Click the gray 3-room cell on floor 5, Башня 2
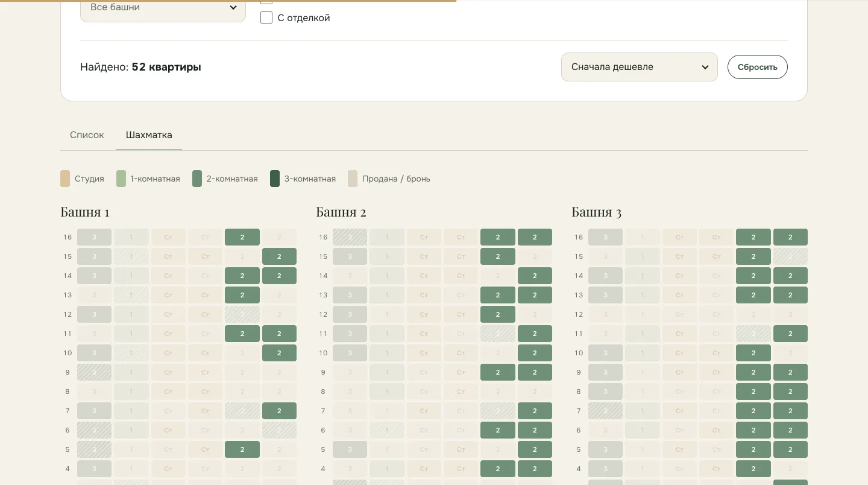The image size is (868, 485). tap(350, 449)
